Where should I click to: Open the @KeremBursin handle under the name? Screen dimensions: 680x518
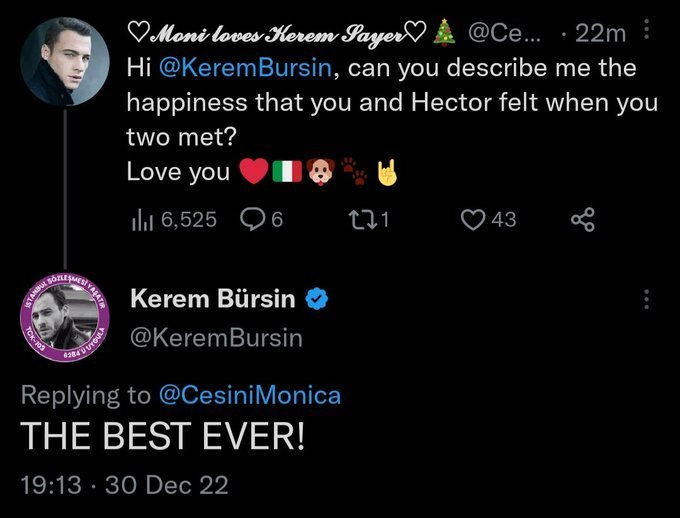pos(216,338)
